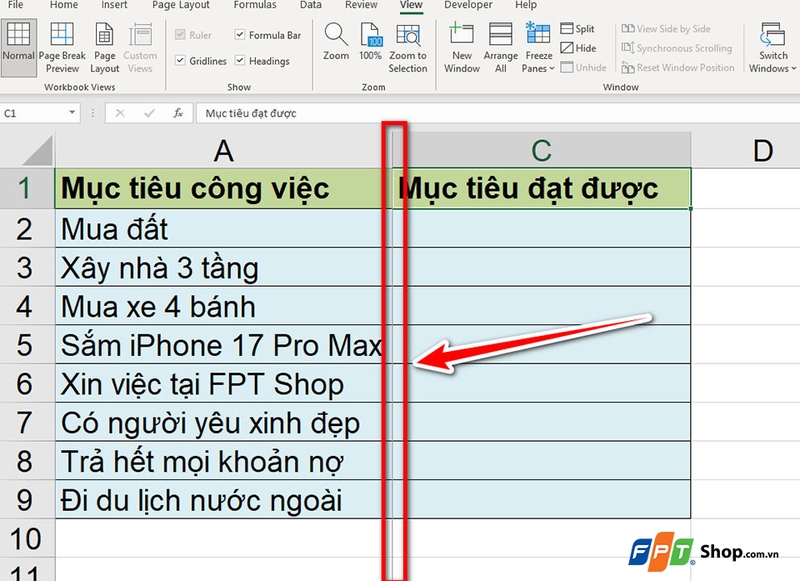This screenshot has height=581, width=800.
Task: Switch to Page Layout view
Action: click(x=104, y=47)
